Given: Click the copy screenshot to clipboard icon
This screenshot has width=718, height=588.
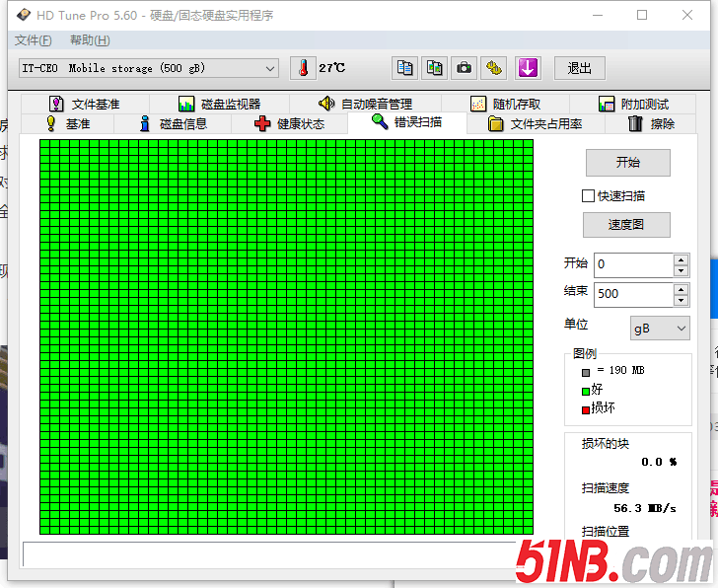Looking at the screenshot, I should (434, 68).
